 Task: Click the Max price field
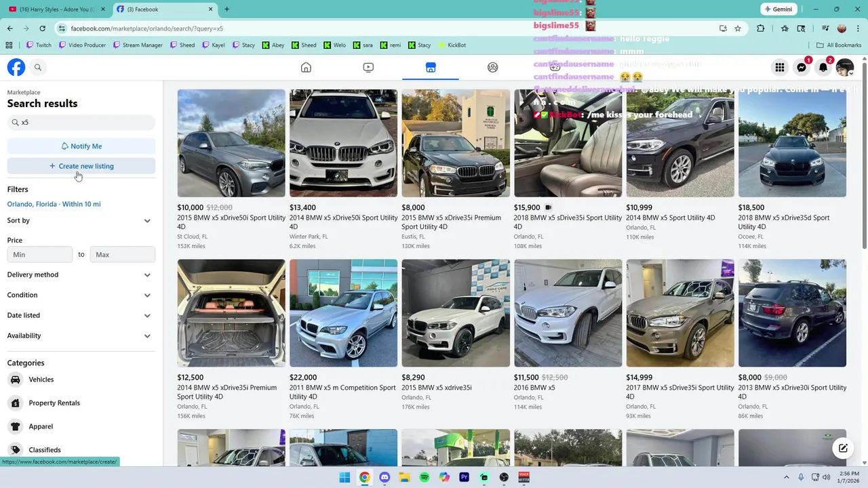pyautogui.click(x=123, y=255)
